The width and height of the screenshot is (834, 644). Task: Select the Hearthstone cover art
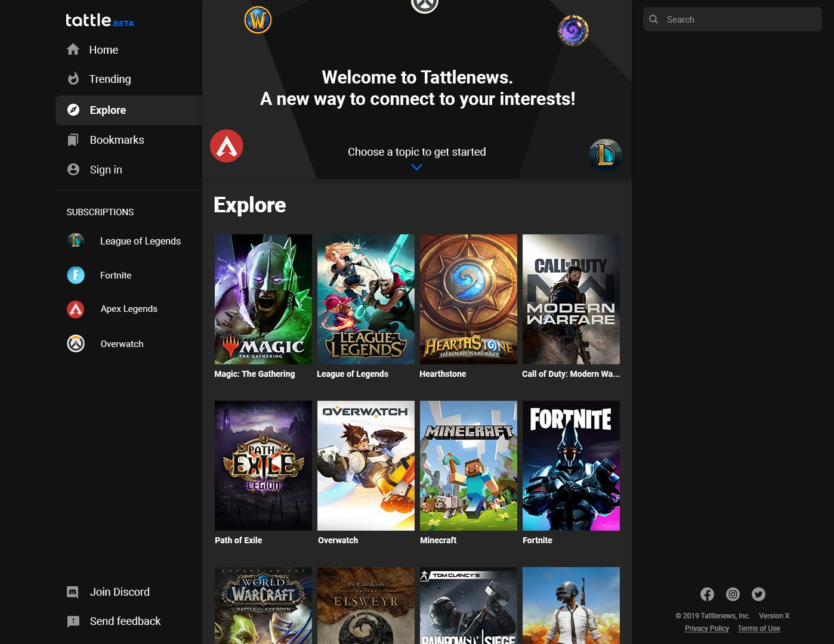coord(468,299)
